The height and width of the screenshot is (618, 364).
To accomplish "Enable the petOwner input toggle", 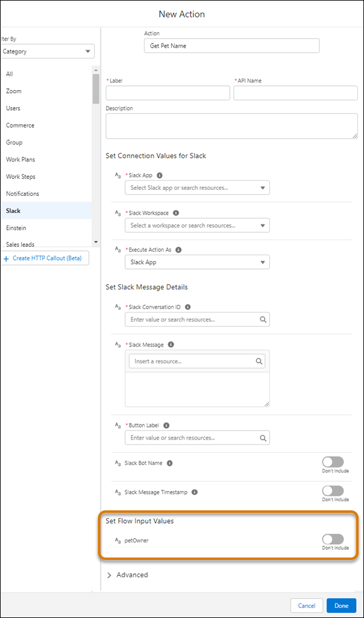I will tap(333, 539).
